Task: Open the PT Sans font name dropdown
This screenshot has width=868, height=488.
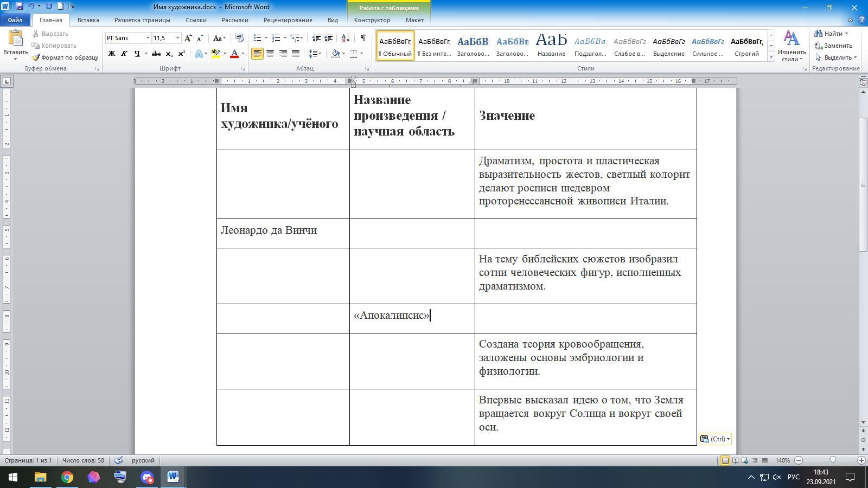Action: click(147, 38)
